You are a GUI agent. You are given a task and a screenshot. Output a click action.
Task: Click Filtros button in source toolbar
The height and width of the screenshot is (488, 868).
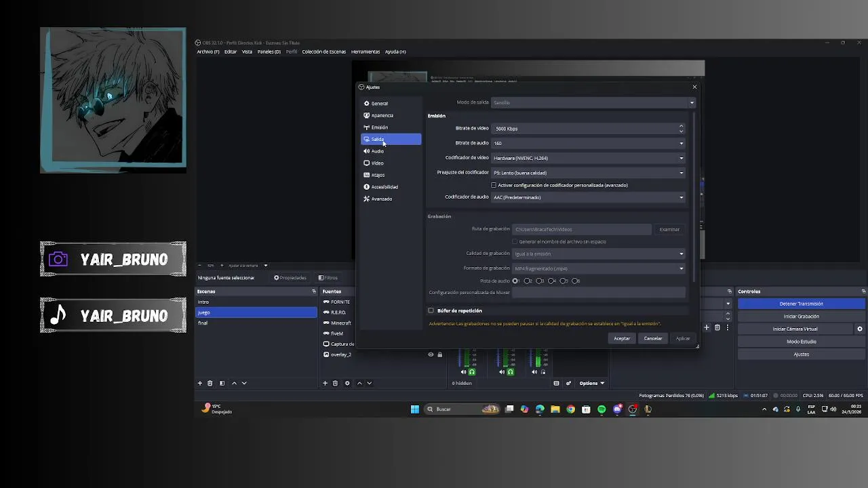pos(328,278)
